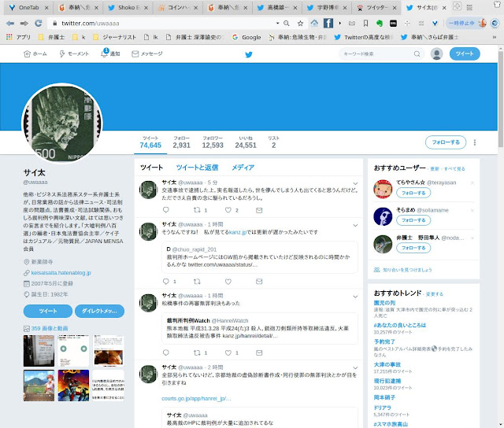The height and width of the screenshot is (428, 504).
Task: Follow てらやさん☆ suggested user
Action: tap(413, 193)
